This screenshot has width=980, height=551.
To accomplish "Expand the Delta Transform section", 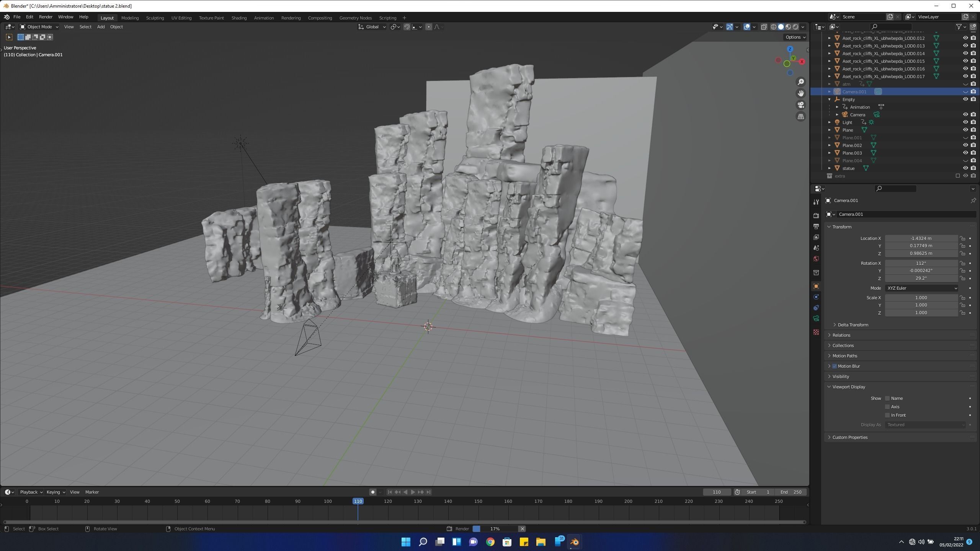I will (853, 325).
